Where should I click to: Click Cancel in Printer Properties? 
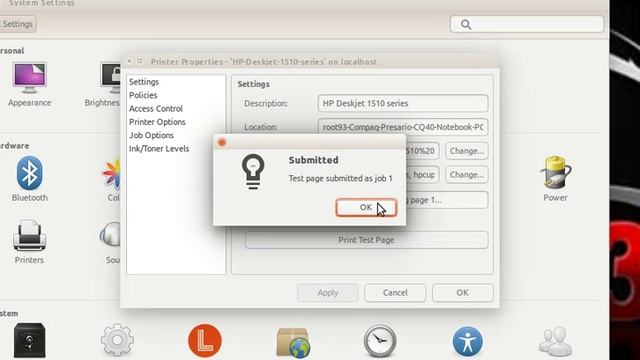pos(395,293)
